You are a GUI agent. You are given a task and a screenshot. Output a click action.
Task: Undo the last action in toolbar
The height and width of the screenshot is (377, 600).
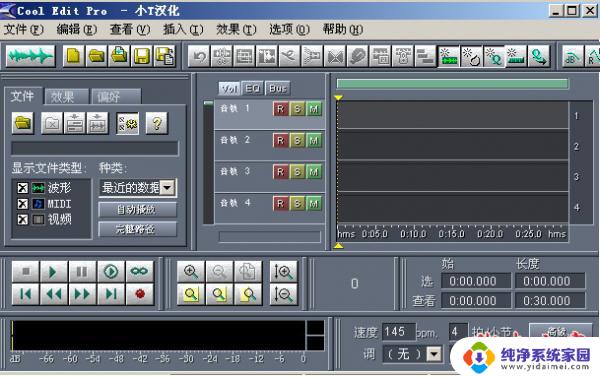pos(199,57)
